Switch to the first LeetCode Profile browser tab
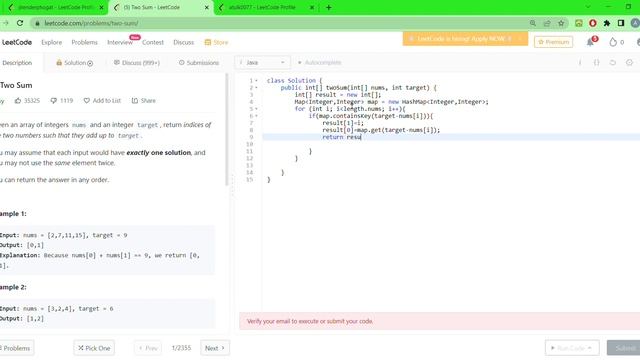 click(x=55, y=7)
